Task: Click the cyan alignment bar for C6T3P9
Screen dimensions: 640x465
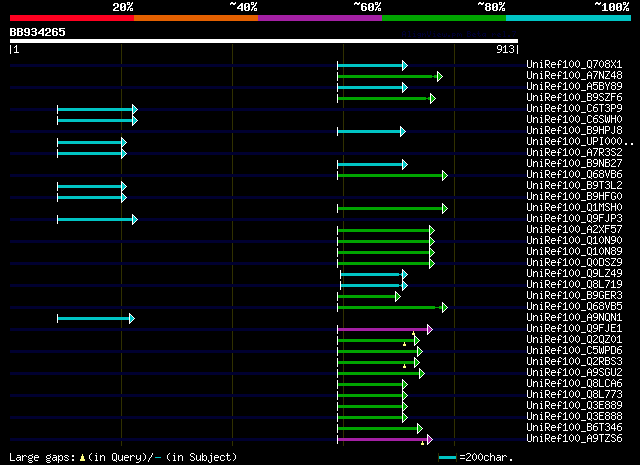Action: [x=98, y=109]
